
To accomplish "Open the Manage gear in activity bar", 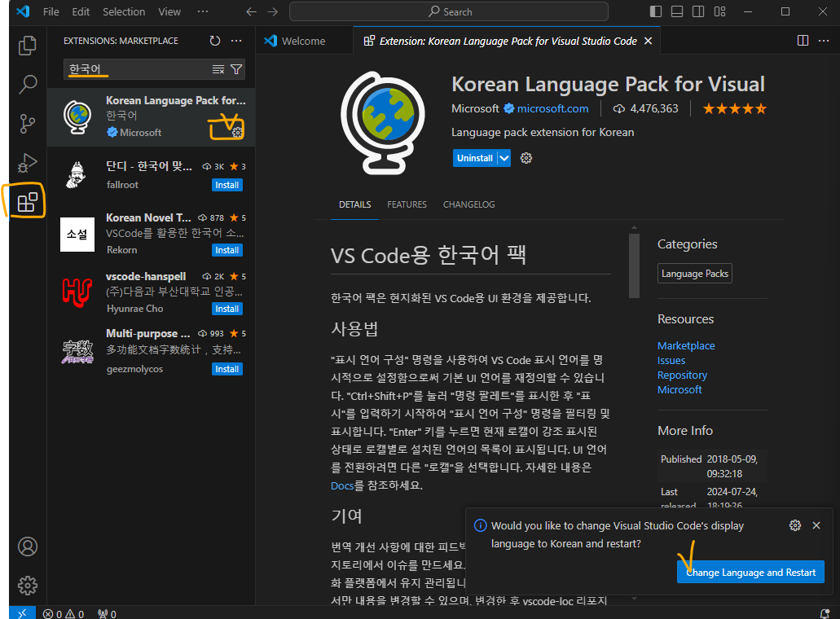I will [x=28, y=586].
